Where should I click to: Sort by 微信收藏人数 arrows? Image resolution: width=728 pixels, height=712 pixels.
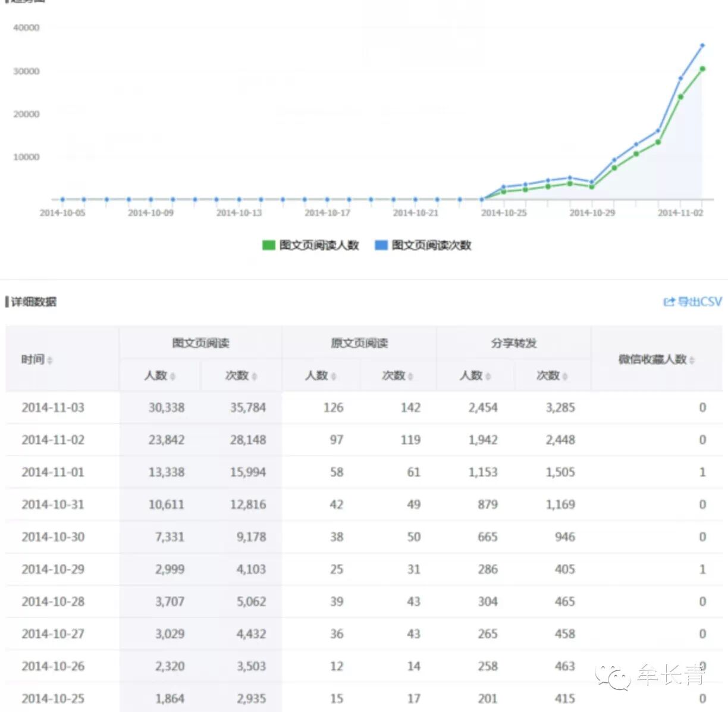tap(692, 360)
